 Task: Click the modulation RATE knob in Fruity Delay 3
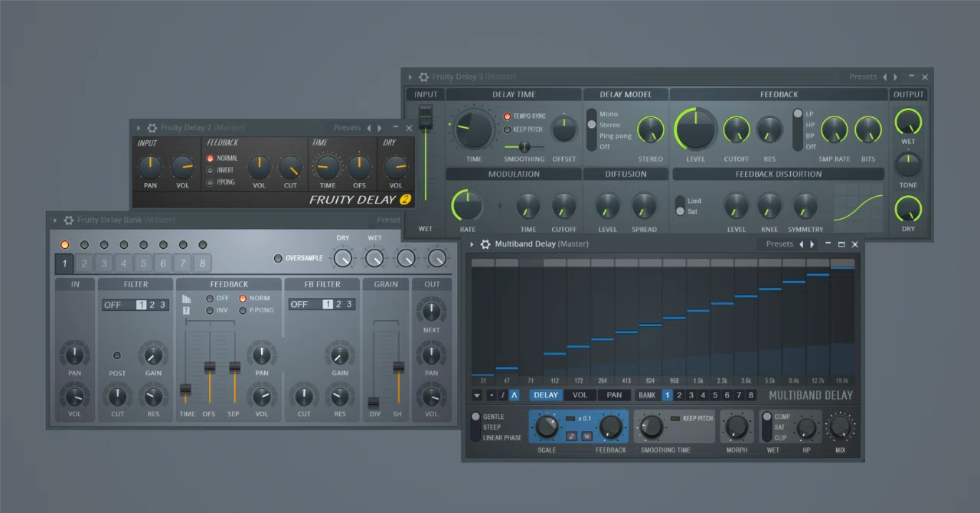pos(467,206)
